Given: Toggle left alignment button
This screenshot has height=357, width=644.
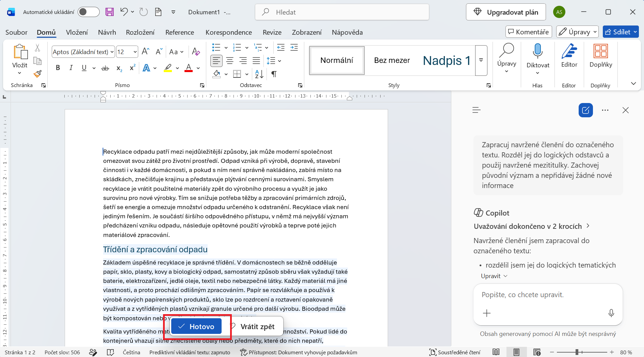Looking at the screenshot, I should [x=216, y=61].
